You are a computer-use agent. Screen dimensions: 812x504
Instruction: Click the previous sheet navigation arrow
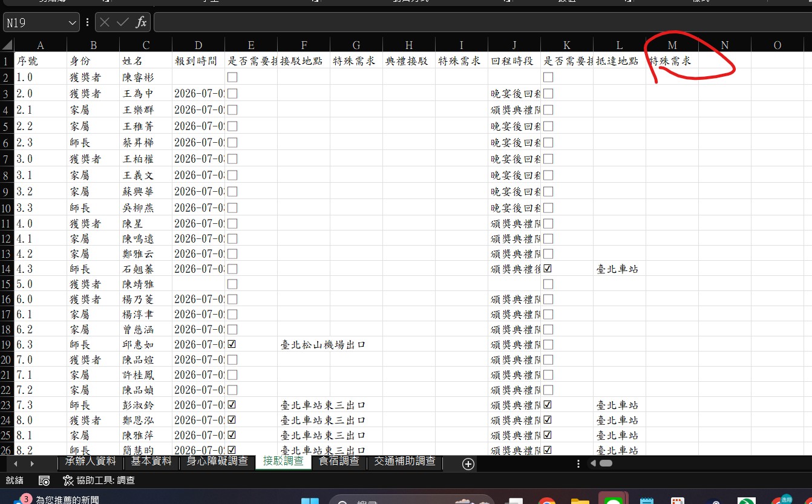[16, 463]
